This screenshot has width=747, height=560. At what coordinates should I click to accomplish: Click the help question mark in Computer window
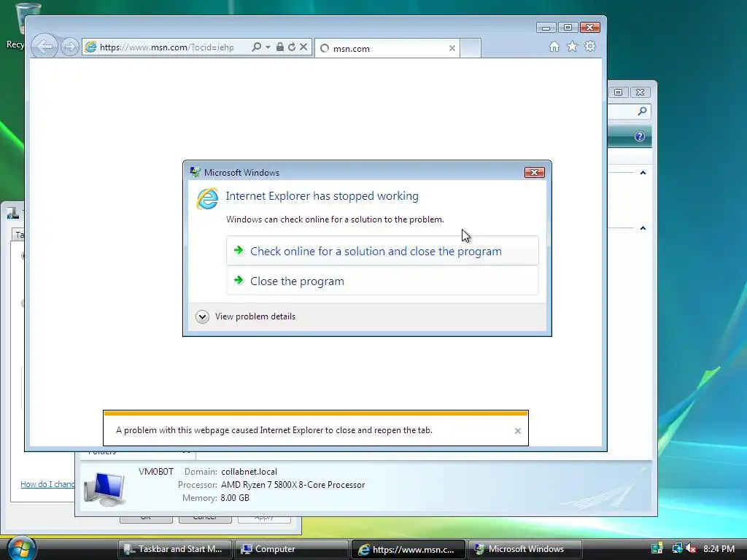[x=640, y=136]
